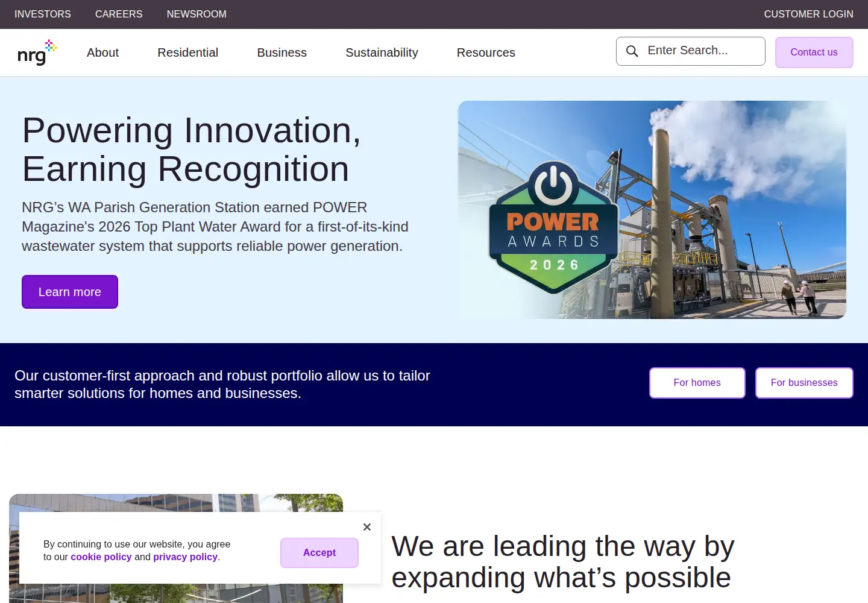Screen dimensions: 868x603
Task: Go to the Investors page
Action: point(43,14)
